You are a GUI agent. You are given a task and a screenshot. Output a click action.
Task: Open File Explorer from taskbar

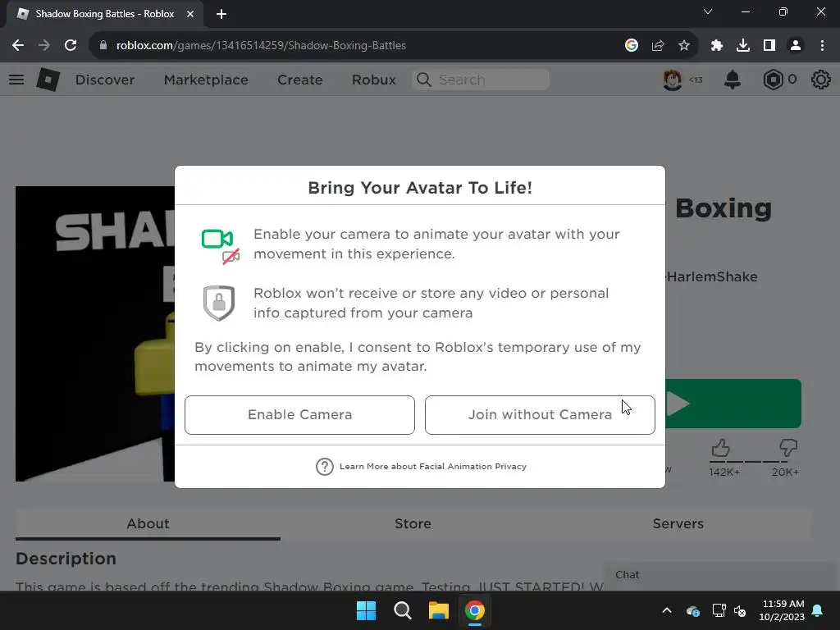click(438, 610)
